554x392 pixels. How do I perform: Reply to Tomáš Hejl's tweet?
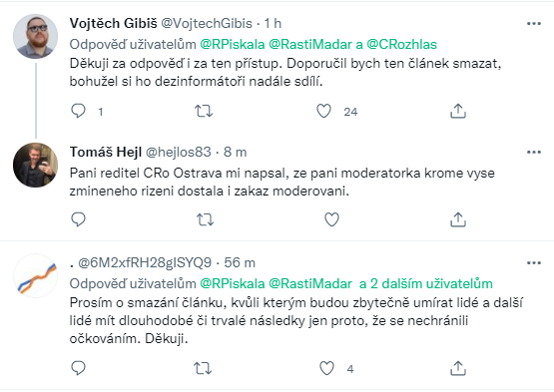pyautogui.click(x=78, y=219)
